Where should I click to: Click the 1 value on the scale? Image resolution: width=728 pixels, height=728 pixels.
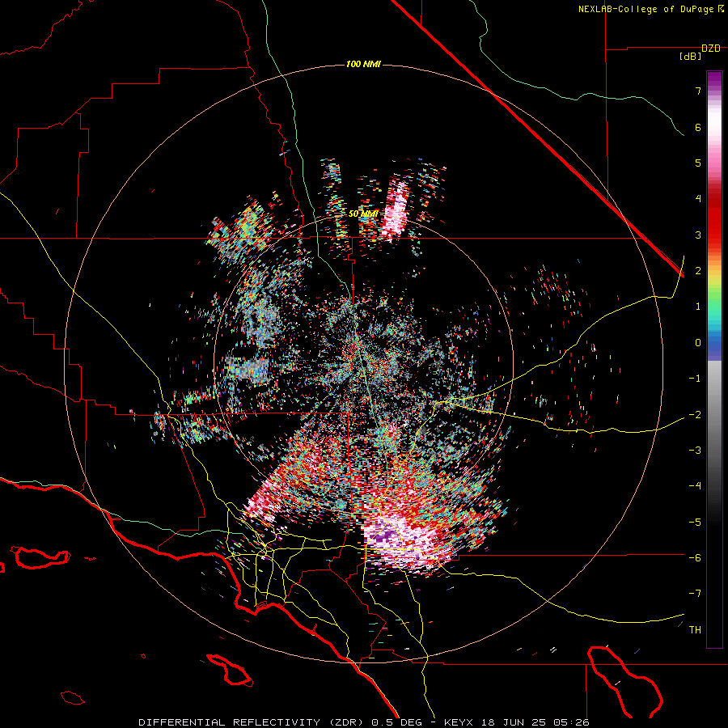tap(698, 307)
